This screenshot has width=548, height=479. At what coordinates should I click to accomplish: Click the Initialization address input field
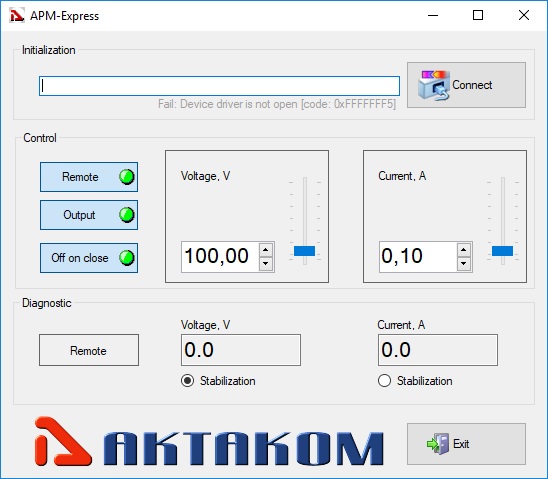click(219, 86)
